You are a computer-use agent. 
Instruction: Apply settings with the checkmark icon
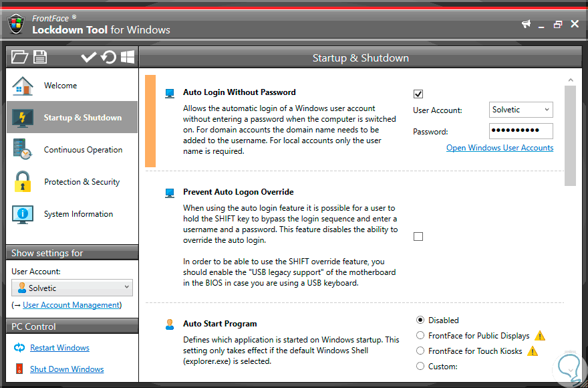click(x=89, y=57)
